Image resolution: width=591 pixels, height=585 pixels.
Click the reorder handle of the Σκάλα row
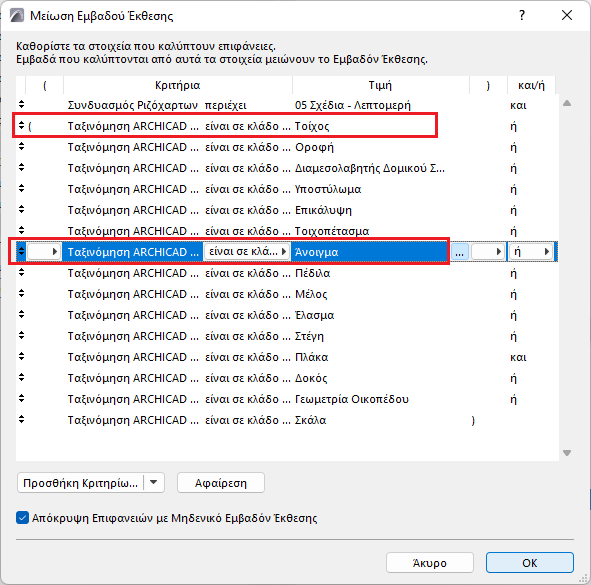tap(21, 420)
